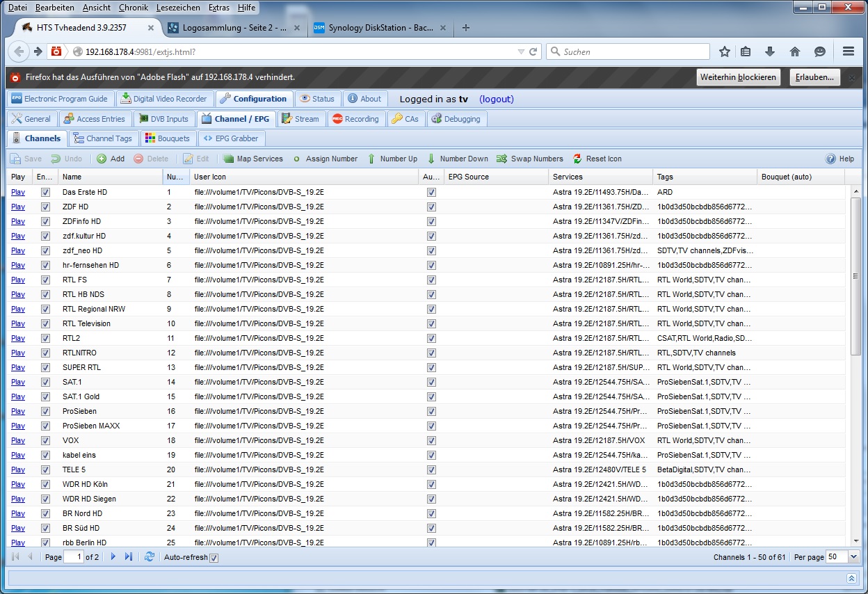Click the page number input field

(x=74, y=557)
